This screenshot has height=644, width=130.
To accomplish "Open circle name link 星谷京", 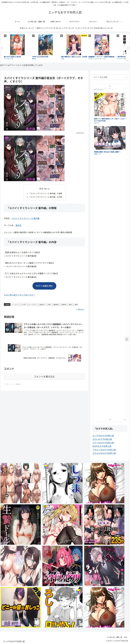I will (x=18, y=225).
